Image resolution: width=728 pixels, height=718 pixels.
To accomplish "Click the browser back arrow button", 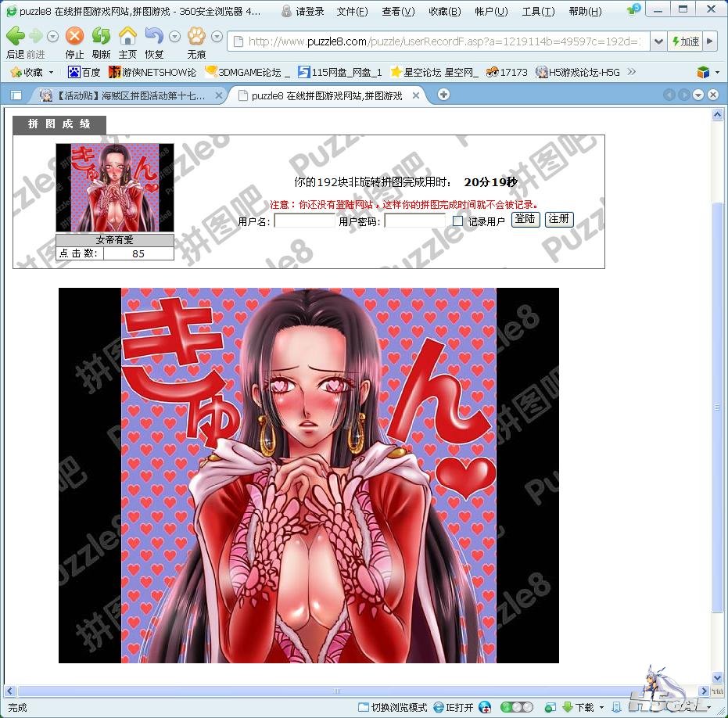I will pyautogui.click(x=15, y=37).
